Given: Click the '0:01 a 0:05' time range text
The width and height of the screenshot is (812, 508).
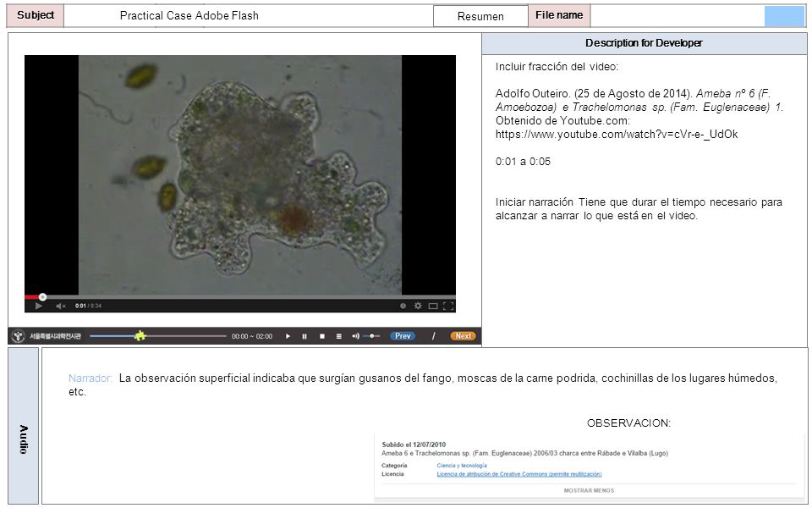Looking at the screenshot, I should [x=523, y=161].
